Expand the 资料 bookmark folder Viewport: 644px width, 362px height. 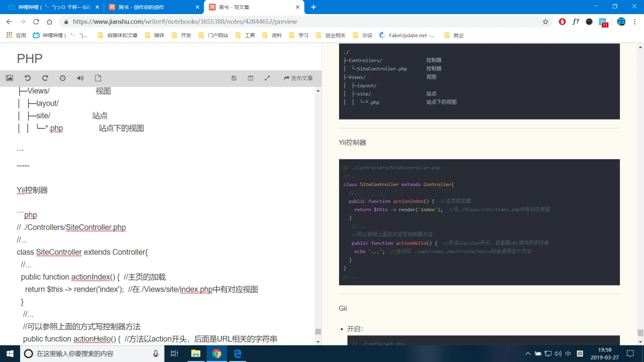(x=272, y=36)
